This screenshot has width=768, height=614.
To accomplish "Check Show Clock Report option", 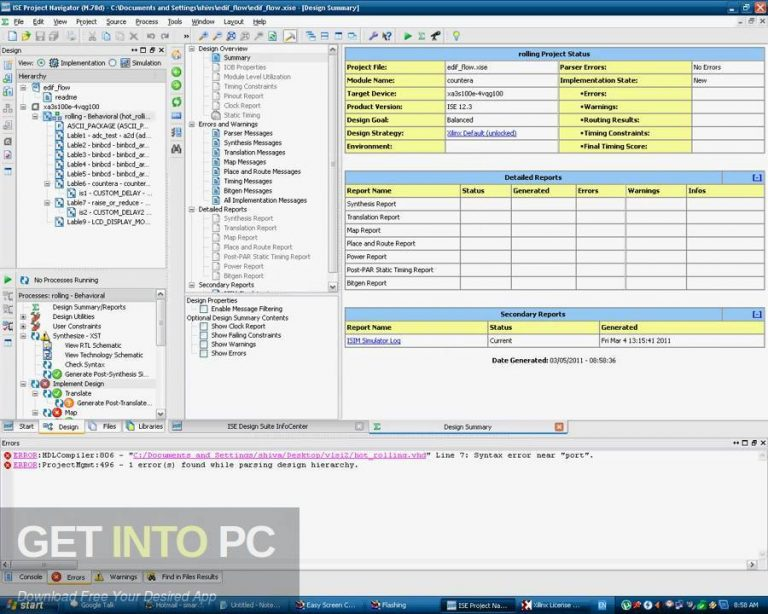I will click(204, 326).
